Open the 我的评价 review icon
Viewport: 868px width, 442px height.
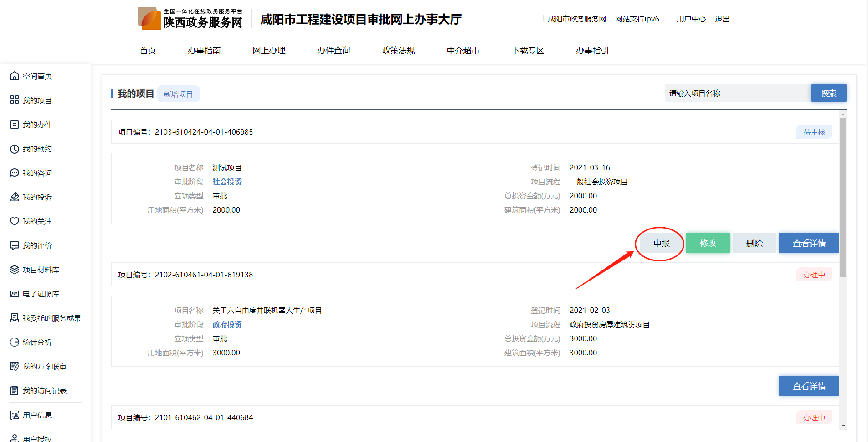[15, 245]
